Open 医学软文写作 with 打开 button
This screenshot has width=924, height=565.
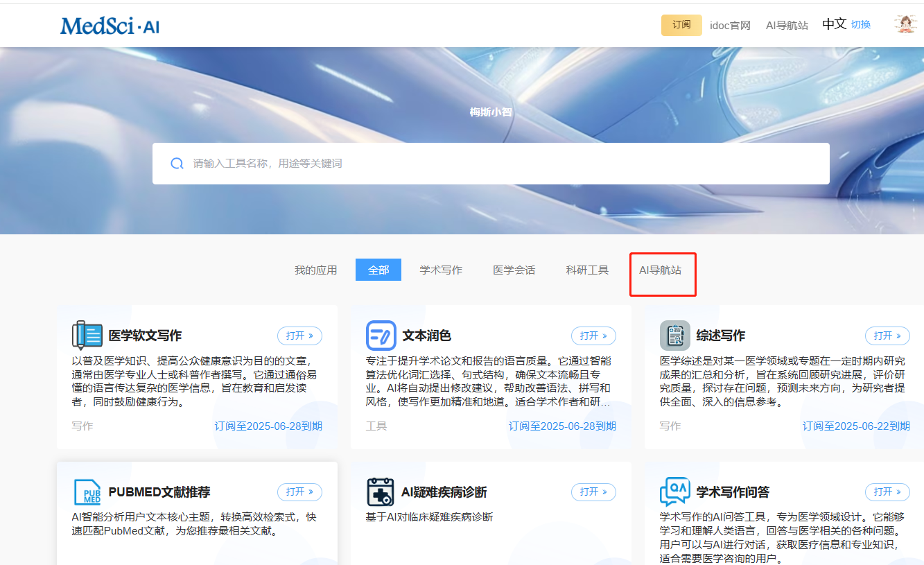(299, 336)
